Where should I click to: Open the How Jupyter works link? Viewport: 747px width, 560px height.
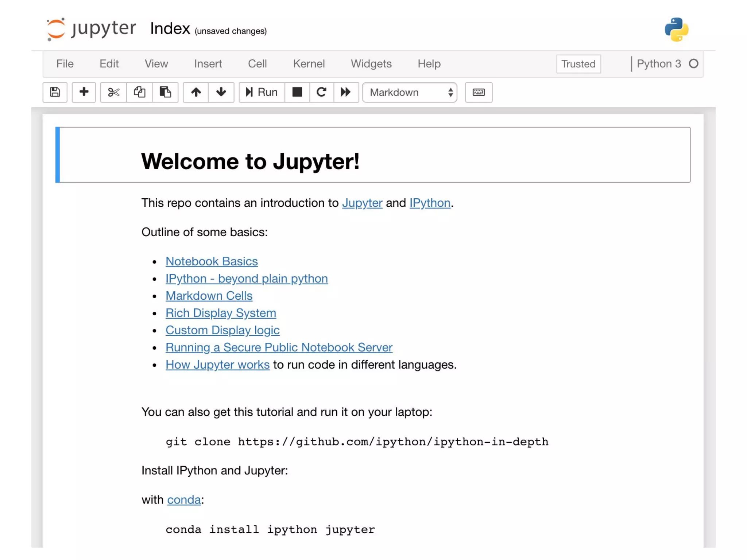click(x=217, y=365)
